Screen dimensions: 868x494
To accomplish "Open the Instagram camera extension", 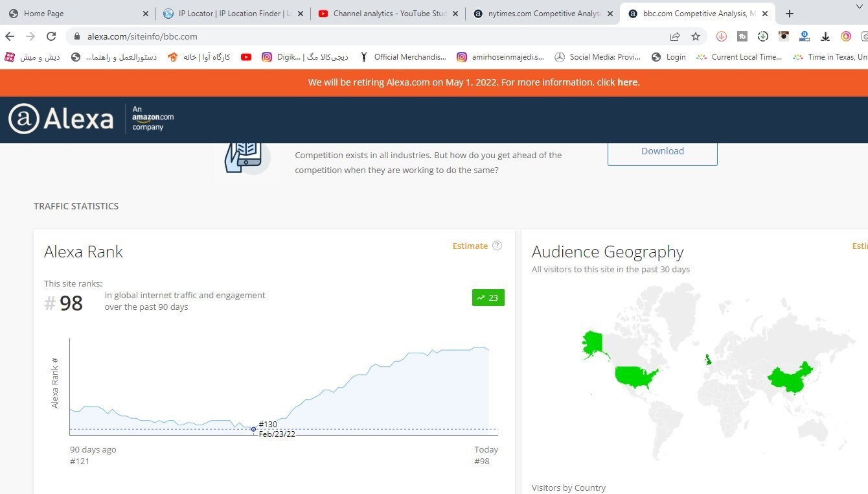I will (x=784, y=36).
